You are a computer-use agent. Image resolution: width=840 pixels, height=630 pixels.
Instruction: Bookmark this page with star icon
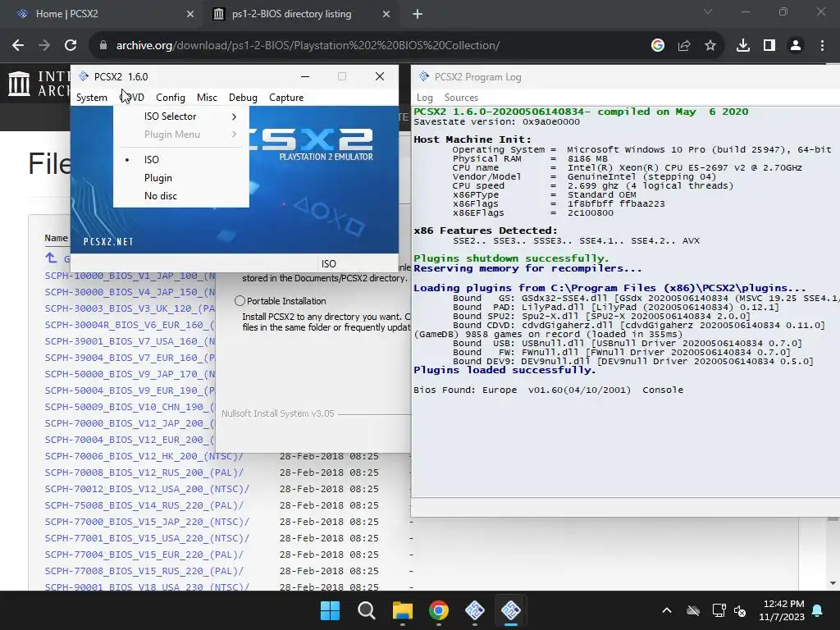(x=710, y=46)
